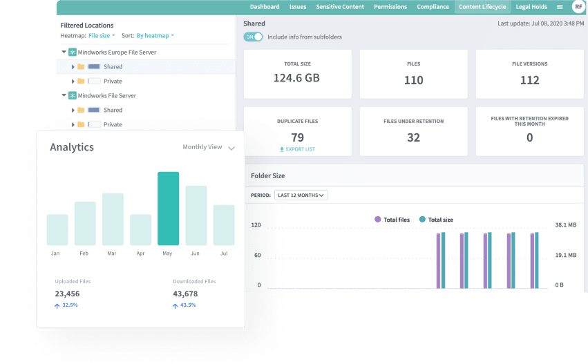Open the Monthly View dropdown in Analytics
Image resolution: width=588 pixels, height=364 pixels.
tap(209, 147)
